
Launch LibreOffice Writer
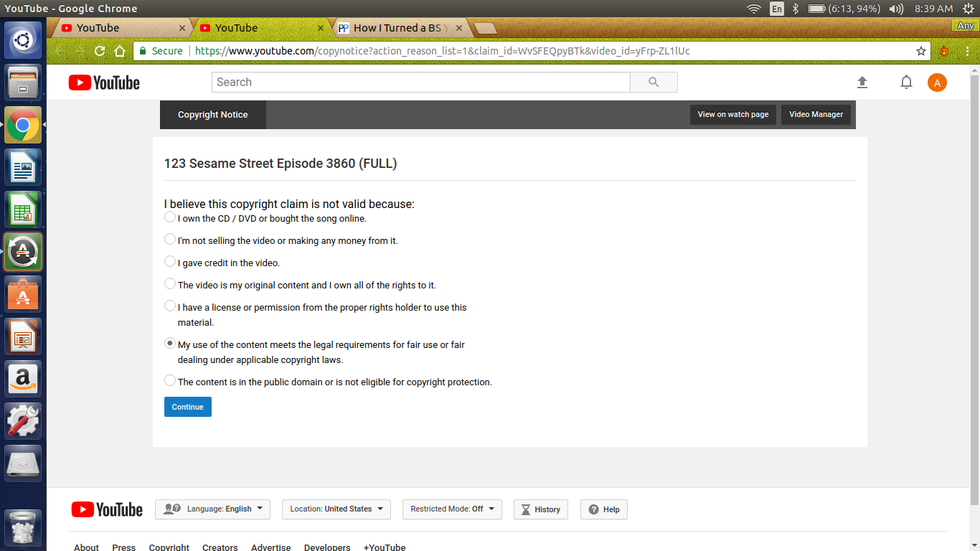pos(23,167)
